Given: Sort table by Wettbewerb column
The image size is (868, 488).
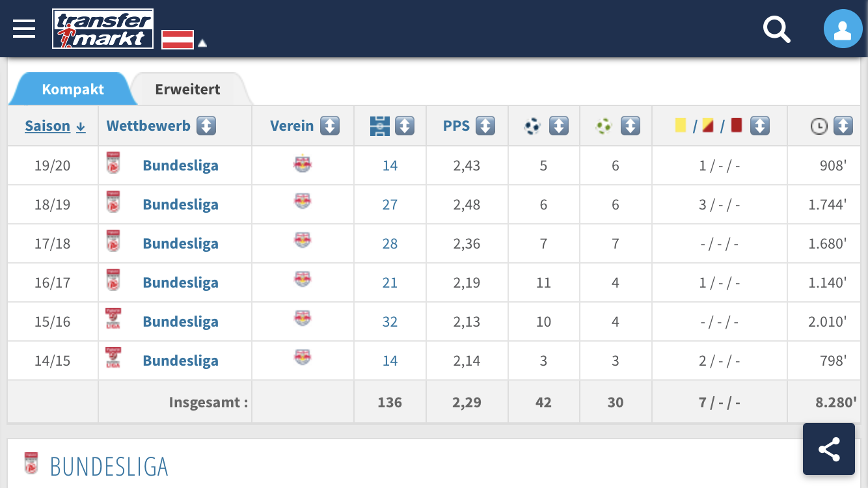Looking at the screenshot, I should pos(206,126).
